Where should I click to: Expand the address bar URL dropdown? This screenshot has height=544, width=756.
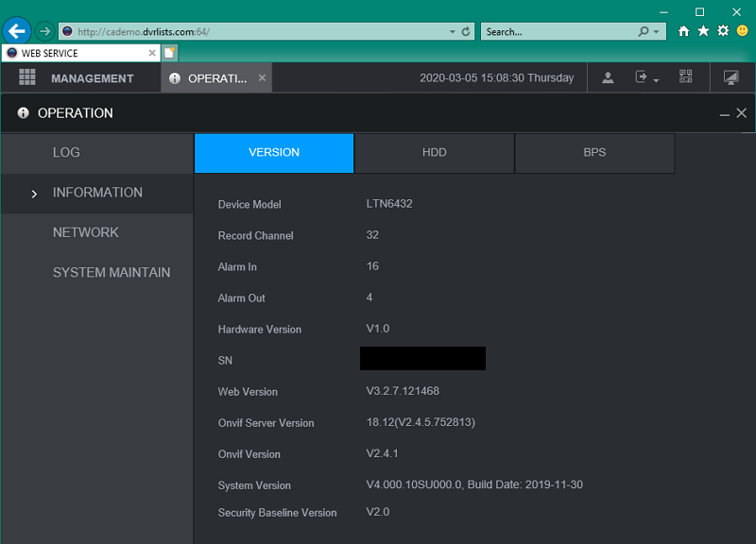point(452,31)
